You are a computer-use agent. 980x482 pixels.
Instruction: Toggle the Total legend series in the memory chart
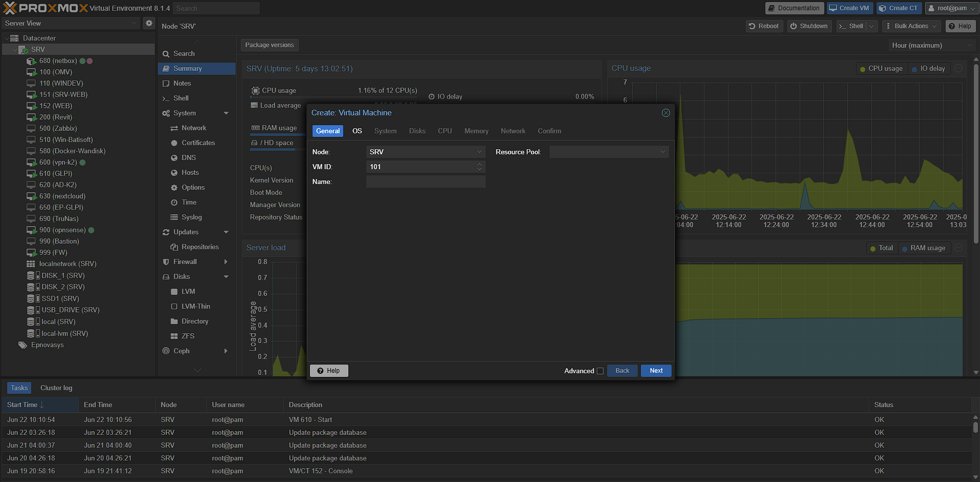pyautogui.click(x=881, y=248)
